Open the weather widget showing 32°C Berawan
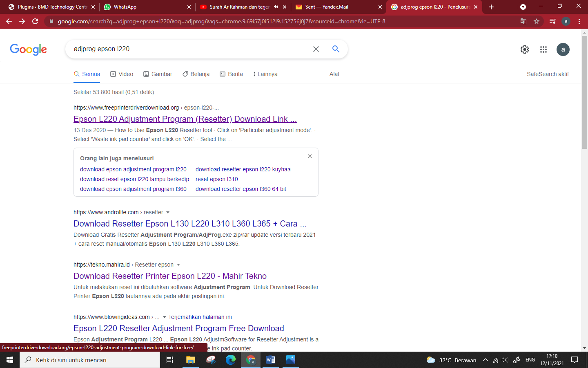The height and width of the screenshot is (368, 588). (x=452, y=360)
